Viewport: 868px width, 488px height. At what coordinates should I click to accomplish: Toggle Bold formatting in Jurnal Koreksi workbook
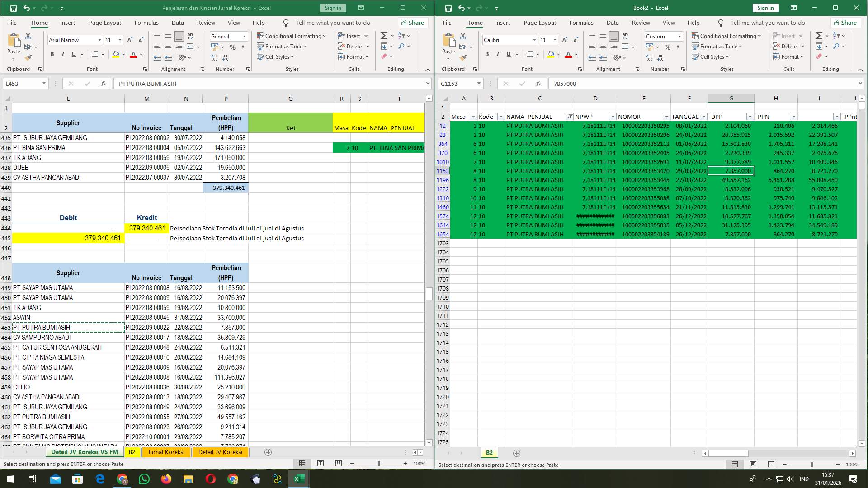[51, 54]
